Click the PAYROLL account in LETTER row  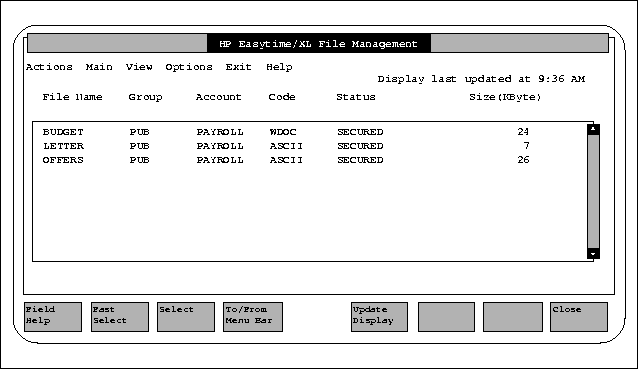point(220,146)
